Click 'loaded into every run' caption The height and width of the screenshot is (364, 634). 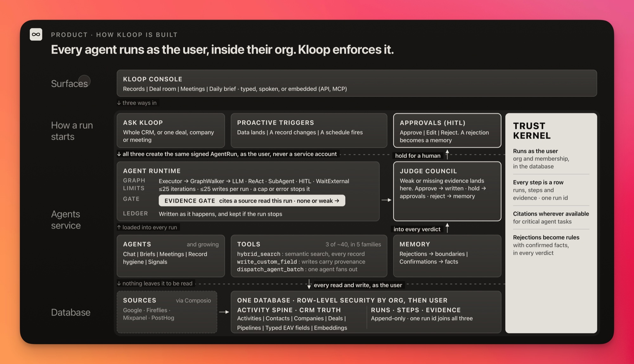tap(147, 227)
